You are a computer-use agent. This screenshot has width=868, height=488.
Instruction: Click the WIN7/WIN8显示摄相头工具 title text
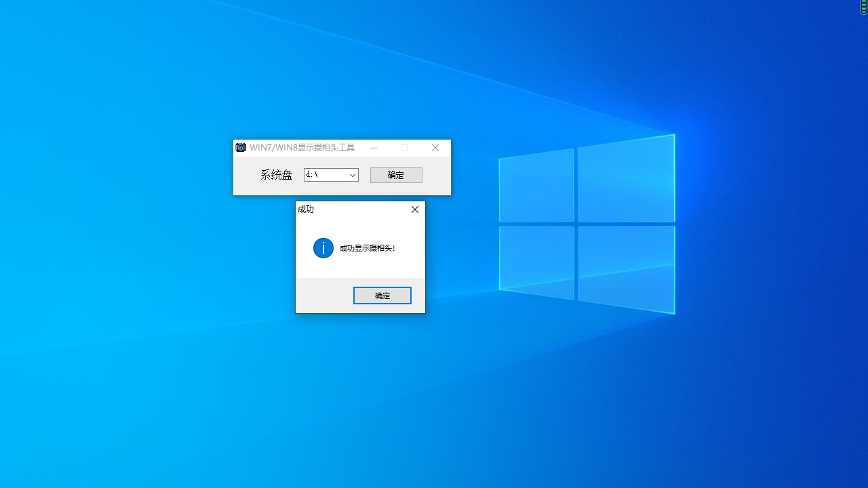302,148
